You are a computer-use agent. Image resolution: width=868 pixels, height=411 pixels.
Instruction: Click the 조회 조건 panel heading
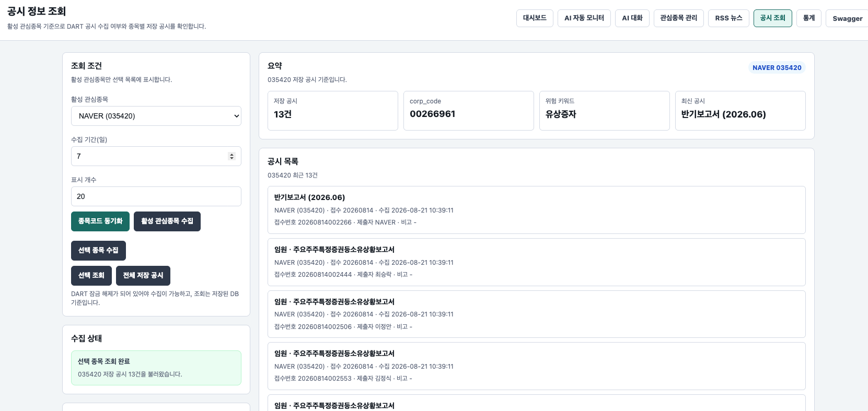pos(86,66)
